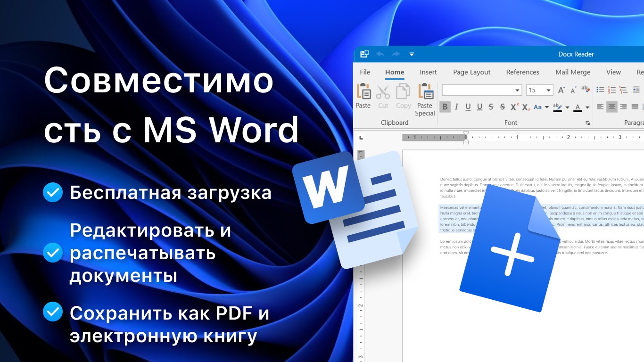Screen dimensions: 644x362
Task: Click the Grow Font icon
Action: click(x=561, y=90)
